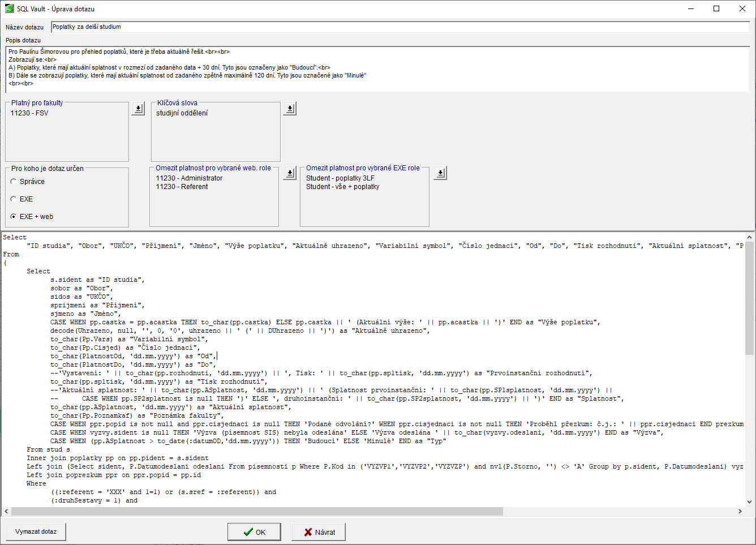
Task: Select 11230 - Administrator web role
Action: pos(189,178)
